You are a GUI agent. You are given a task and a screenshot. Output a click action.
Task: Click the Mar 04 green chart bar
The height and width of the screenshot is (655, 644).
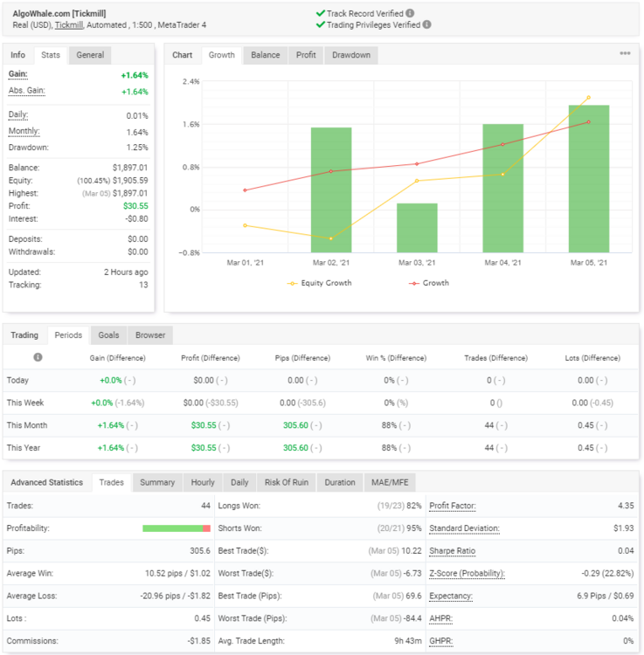coord(502,188)
